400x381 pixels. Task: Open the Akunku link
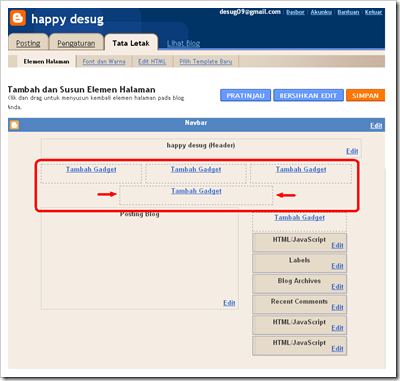[x=321, y=12]
